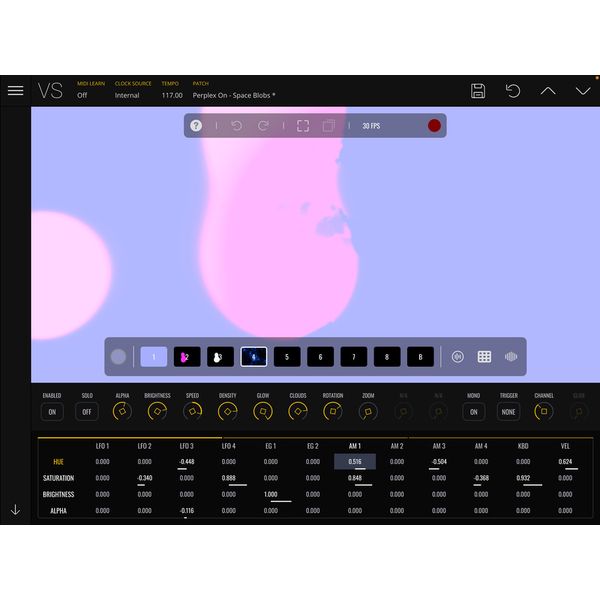This screenshot has width=600, height=600.
Task: Click the audio waveform icon
Action: click(511, 357)
